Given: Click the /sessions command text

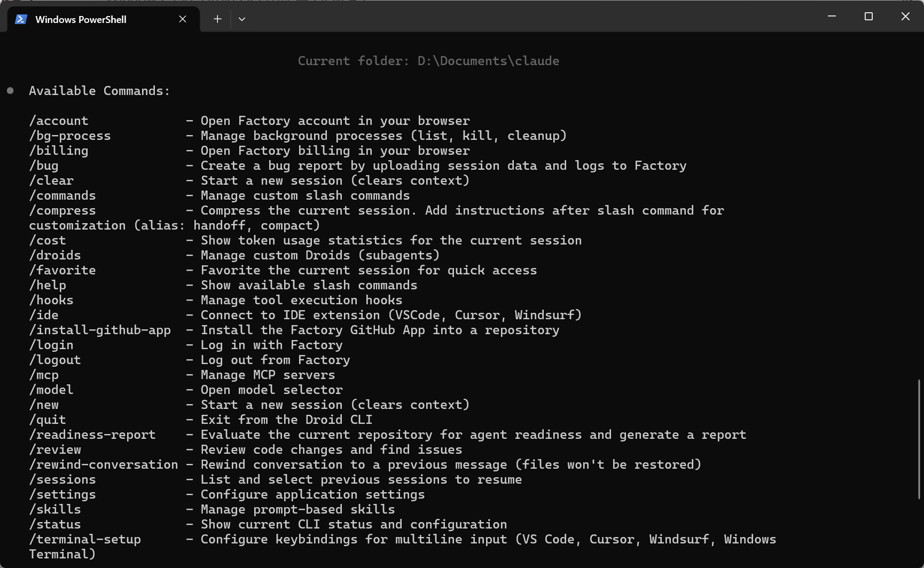Looking at the screenshot, I should point(62,479).
